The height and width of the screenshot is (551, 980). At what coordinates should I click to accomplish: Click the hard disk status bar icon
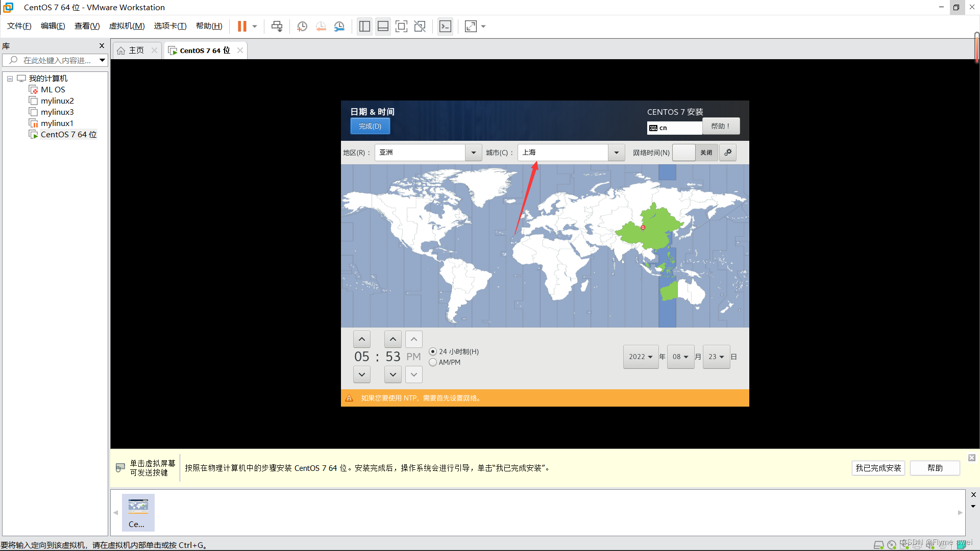tap(878, 545)
